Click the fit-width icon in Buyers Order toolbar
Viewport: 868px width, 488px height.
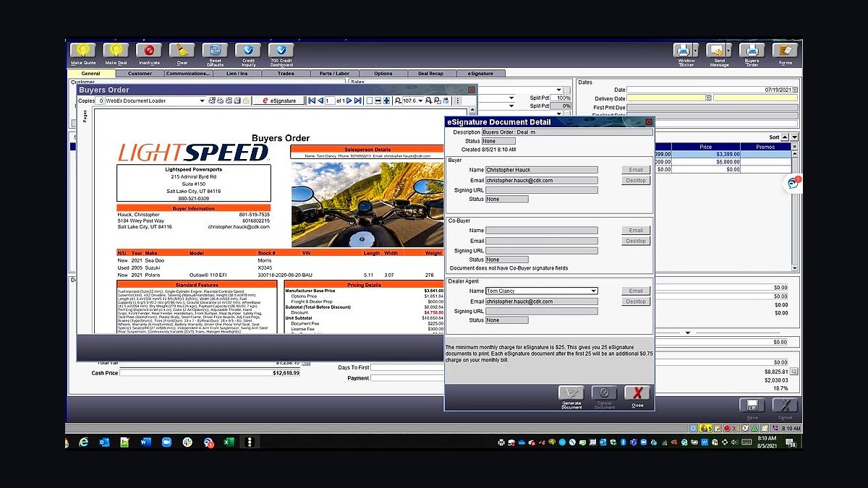pos(378,100)
